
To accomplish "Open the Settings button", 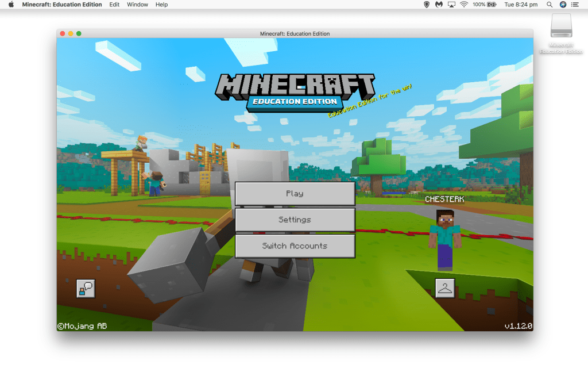I will [295, 220].
